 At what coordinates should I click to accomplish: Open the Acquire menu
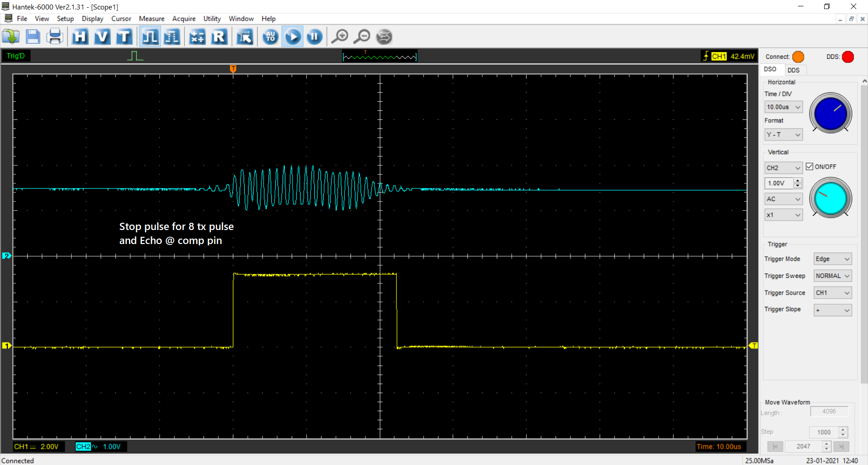tap(184, 19)
